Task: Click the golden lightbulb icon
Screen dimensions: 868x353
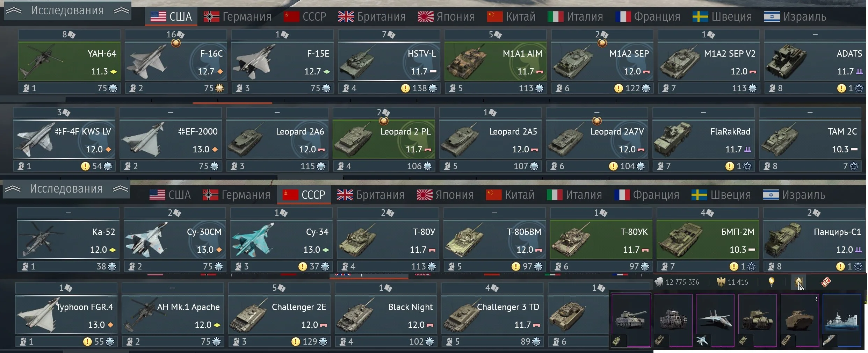Action: click(x=772, y=282)
